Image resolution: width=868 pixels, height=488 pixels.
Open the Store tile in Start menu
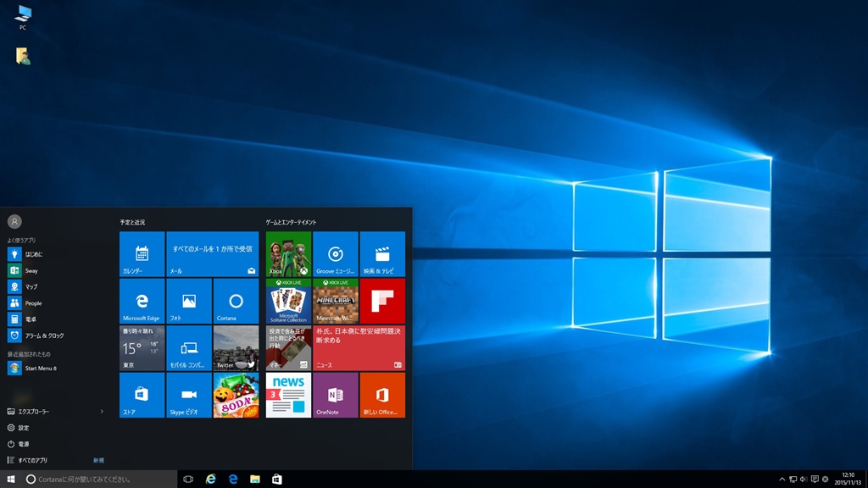tap(142, 395)
